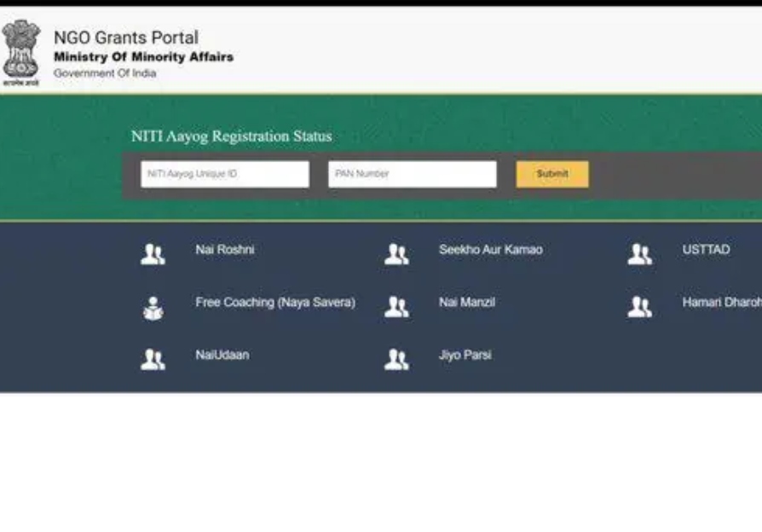The width and height of the screenshot is (762, 532).
Task: Open the USTTAD scheme link
Action: click(706, 250)
